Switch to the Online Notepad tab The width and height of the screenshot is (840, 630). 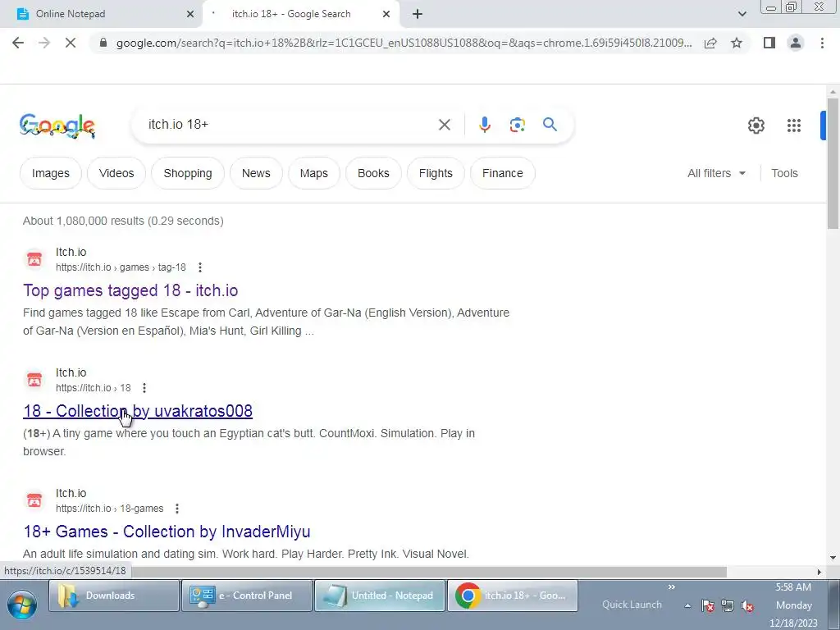click(x=101, y=14)
